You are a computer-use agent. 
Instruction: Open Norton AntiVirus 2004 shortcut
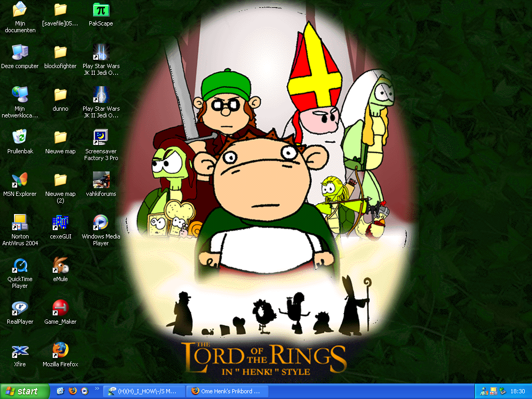(20, 230)
